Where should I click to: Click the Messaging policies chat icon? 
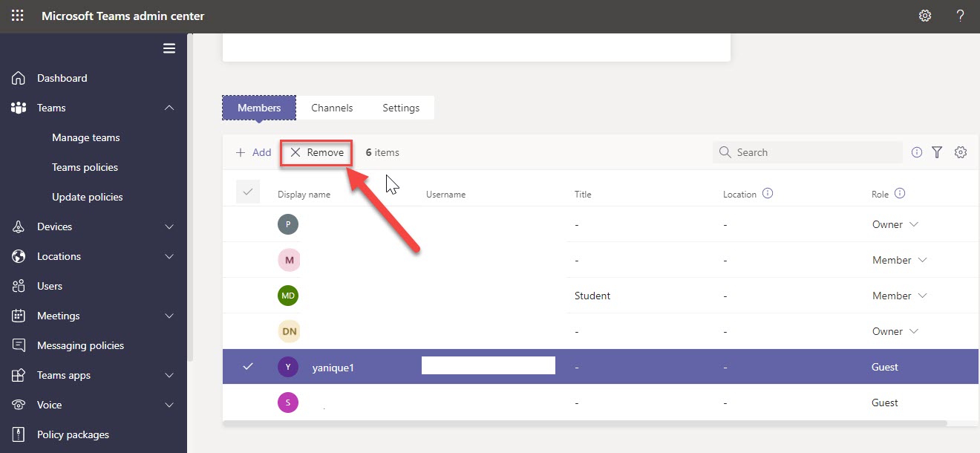tap(19, 345)
